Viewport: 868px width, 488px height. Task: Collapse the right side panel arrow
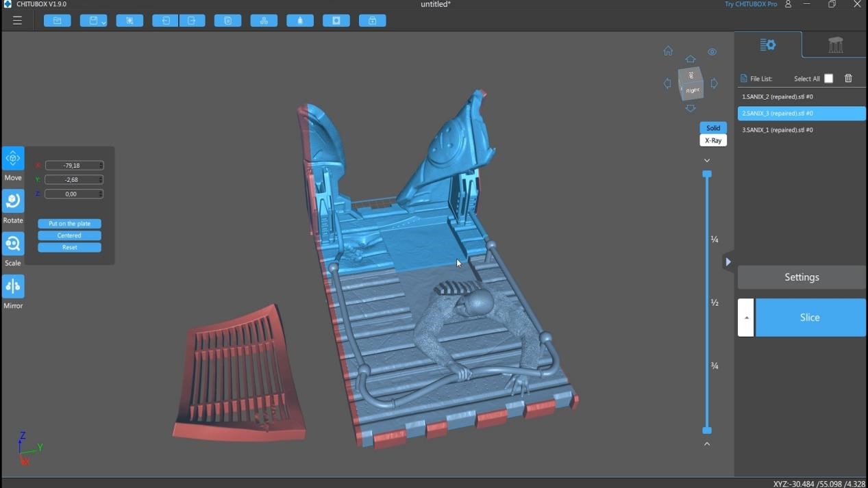coord(728,262)
